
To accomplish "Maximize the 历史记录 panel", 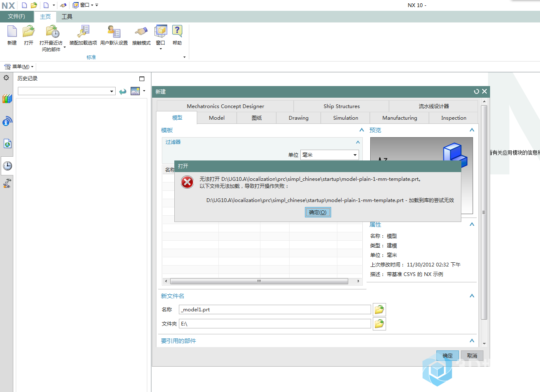I will pos(142,79).
